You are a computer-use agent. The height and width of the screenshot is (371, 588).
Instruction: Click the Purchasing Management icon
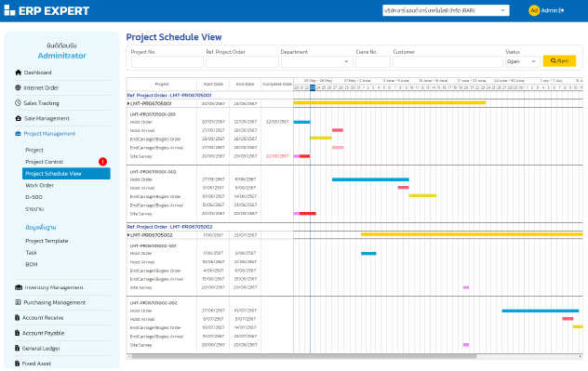pos(18,302)
